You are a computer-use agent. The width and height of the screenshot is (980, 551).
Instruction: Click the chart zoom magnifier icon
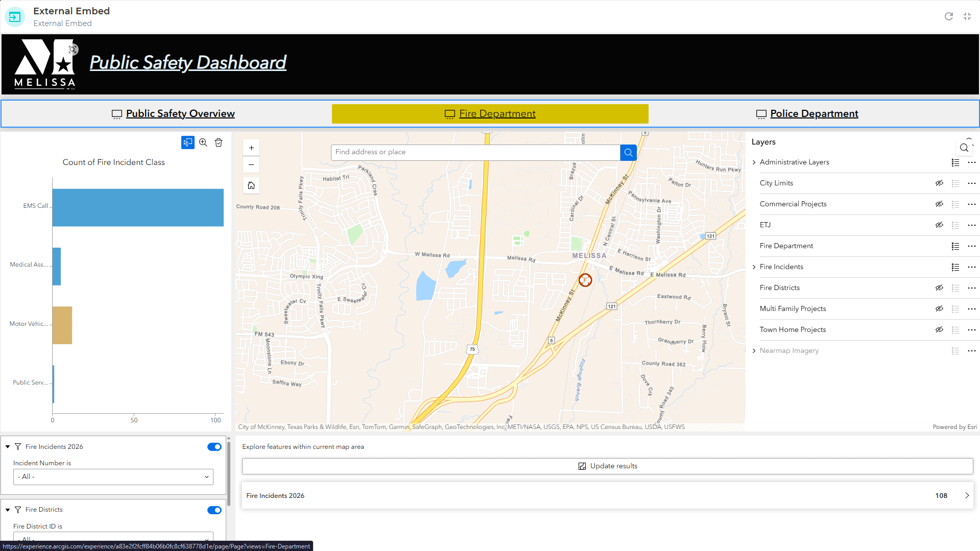(x=203, y=142)
